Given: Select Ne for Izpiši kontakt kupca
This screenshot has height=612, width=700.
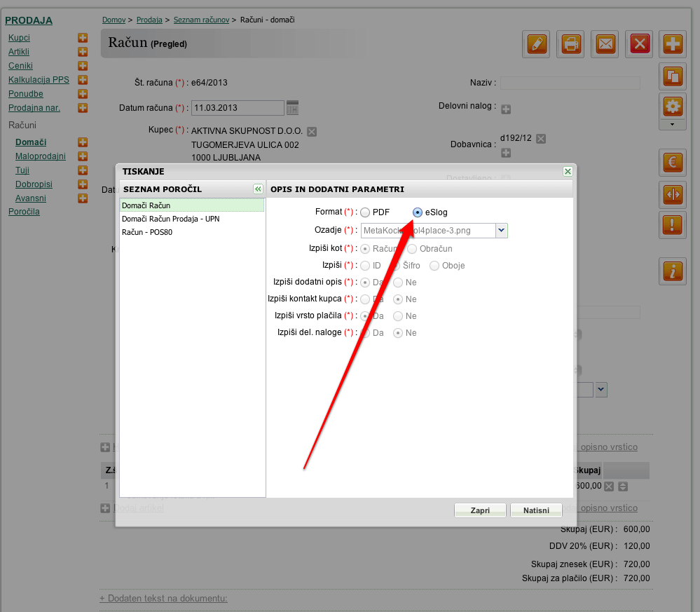Looking at the screenshot, I should pos(398,299).
